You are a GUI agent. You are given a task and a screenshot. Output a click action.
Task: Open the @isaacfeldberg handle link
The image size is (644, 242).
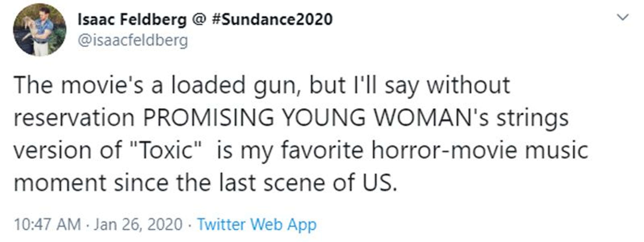pyautogui.click(x=133, y=40)
